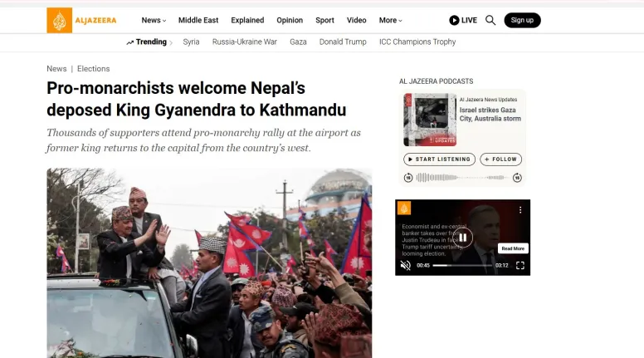This screenshot has height=358, width=644.
Task: Unmute the video player sound
Action: coord(405,266)
